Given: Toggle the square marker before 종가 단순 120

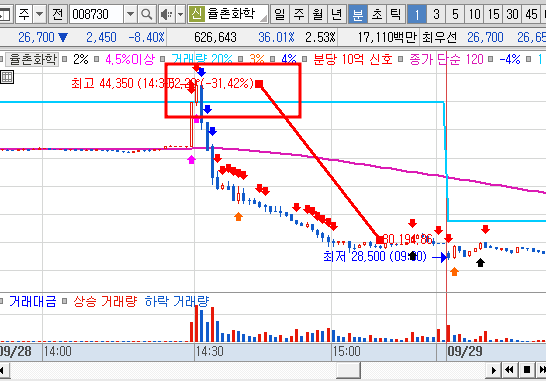Looking at the screenshot, I should (400, 59).
